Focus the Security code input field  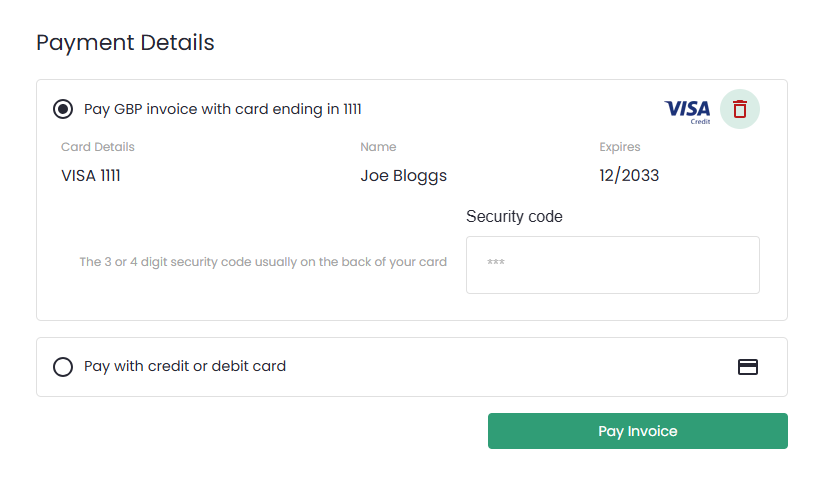pos(612,265)
